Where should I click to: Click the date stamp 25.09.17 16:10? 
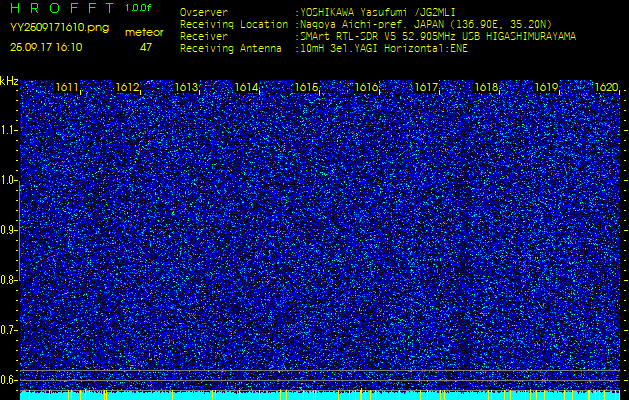coord(46,47)
